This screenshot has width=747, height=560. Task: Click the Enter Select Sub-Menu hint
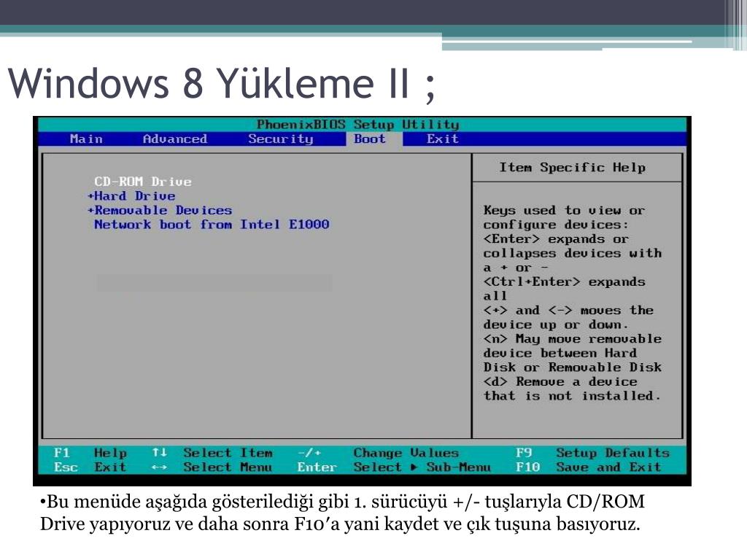394,467
